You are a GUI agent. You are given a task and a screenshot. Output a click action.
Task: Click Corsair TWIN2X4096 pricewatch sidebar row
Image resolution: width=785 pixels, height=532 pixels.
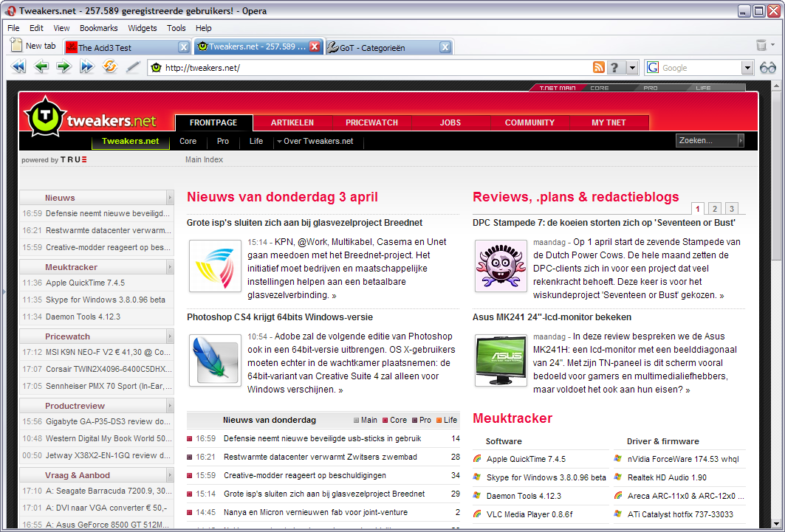pos(97,369)
